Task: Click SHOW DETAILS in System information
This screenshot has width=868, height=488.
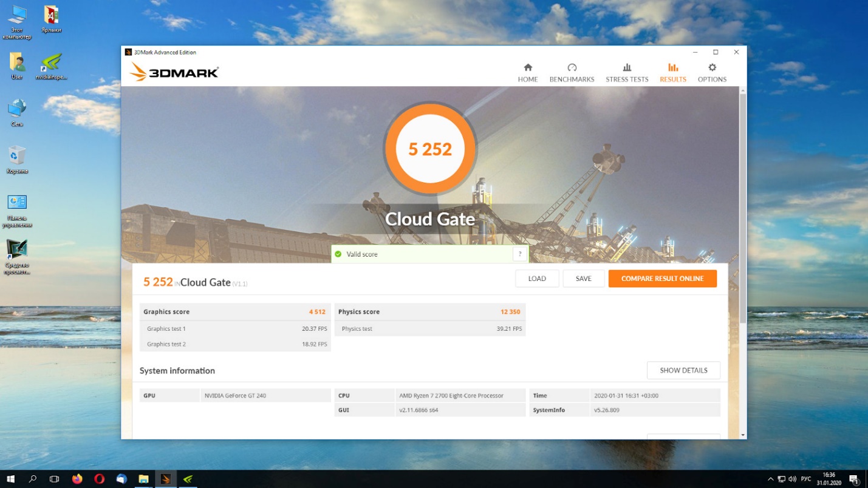Action: click(x=683, y=370)
